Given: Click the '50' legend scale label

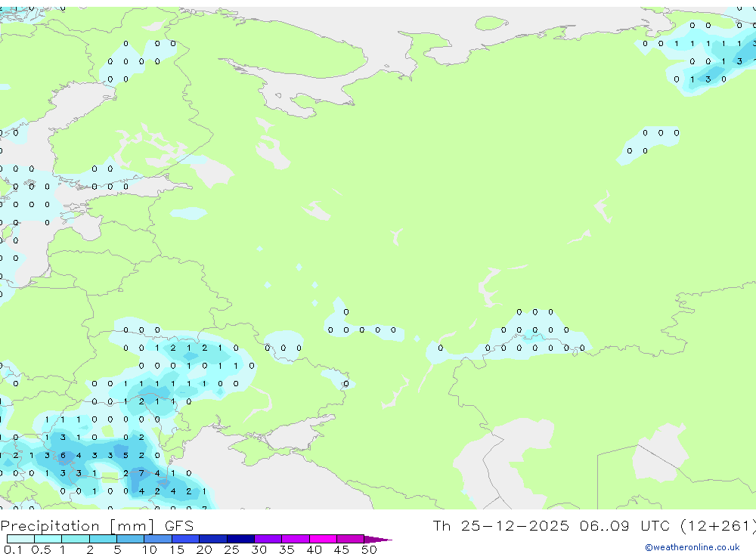Looking at the screenshot, I should click(369, 549).
